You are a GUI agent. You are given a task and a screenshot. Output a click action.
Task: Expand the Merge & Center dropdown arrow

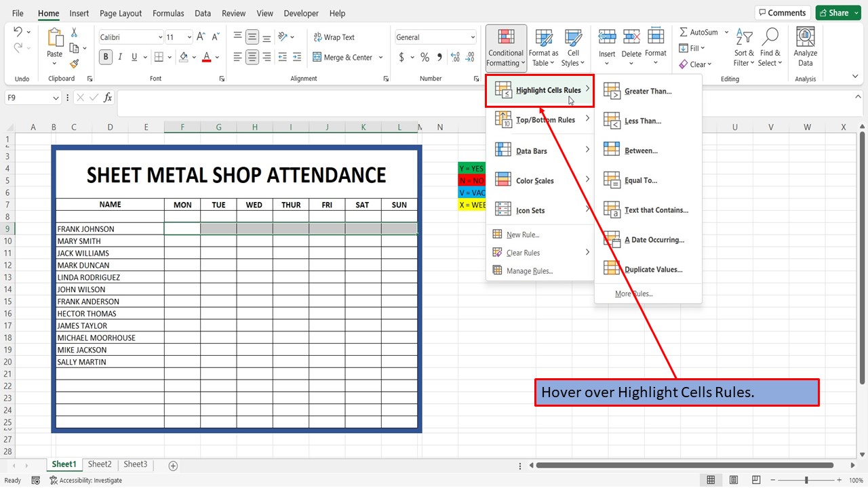[x=380, y=58]
